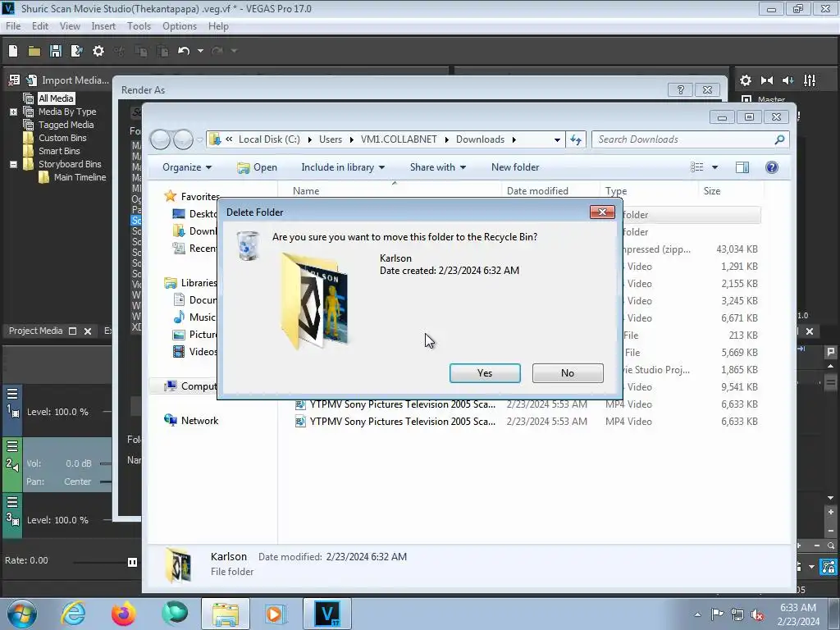The height and width of the screenshot is (630, 840).
Task: Click the Undo arrow icon
Action: (x=184, y=51)
